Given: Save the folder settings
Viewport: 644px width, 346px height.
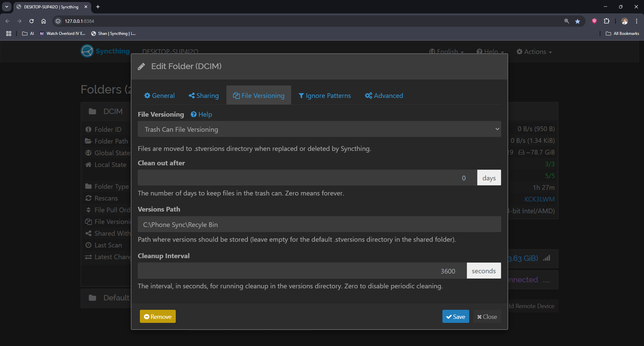Looking at the screenshot, I should coord(455,316).
